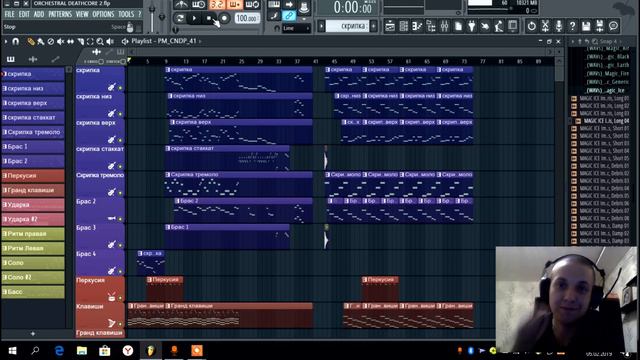Click the 100.000 tempo field
The image size is (640, 360).
pos(247,18)
